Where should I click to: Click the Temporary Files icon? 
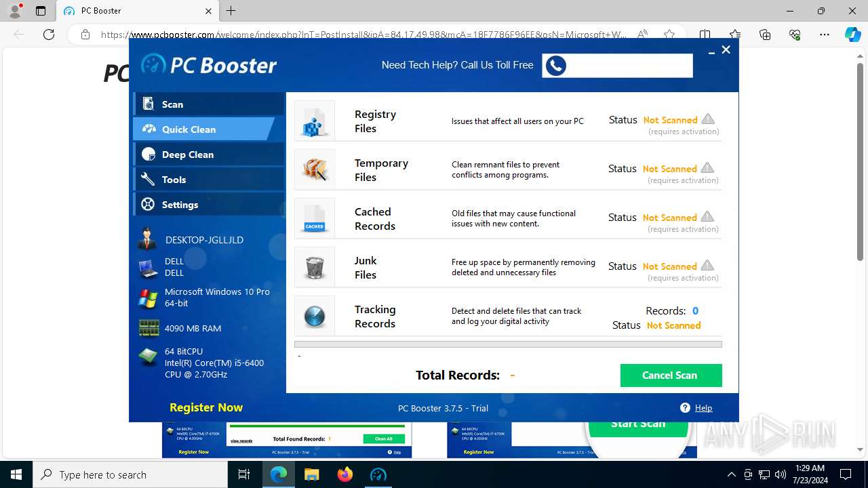[315, 169]
